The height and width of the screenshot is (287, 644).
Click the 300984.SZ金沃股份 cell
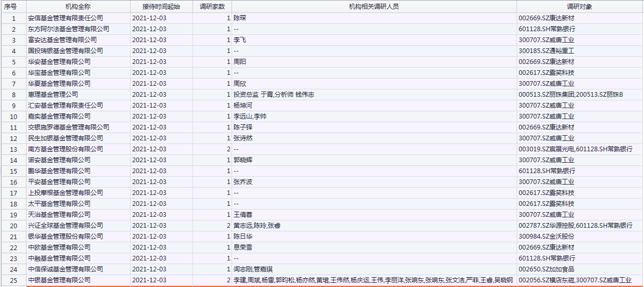click(546, 237)
